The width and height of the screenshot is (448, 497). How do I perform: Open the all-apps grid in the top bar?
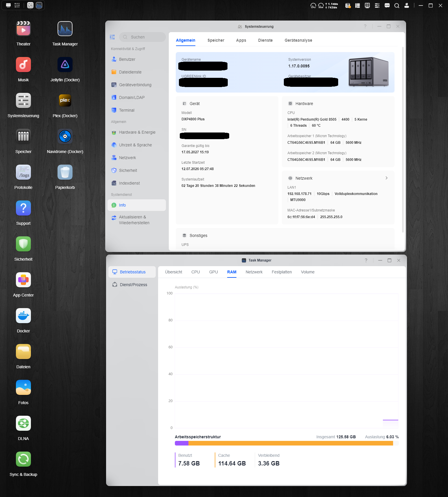(x=17, y=5)
